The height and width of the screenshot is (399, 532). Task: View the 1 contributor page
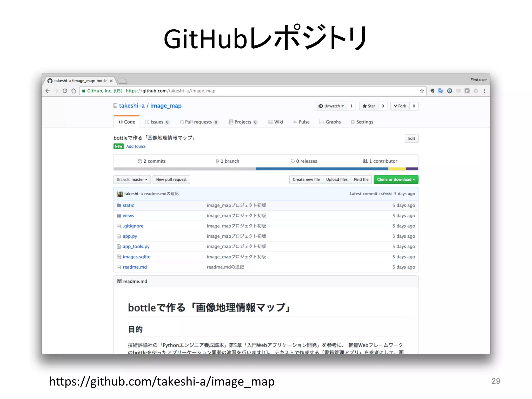pos(380,161)
